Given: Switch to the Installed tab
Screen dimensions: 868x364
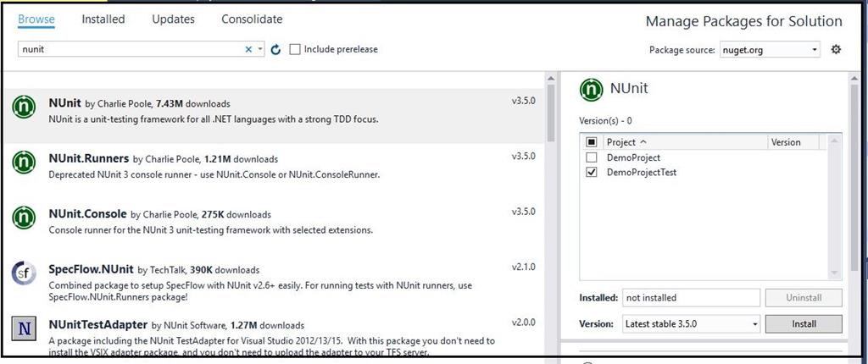Looking at the screenshot, I should click(103, 19).
